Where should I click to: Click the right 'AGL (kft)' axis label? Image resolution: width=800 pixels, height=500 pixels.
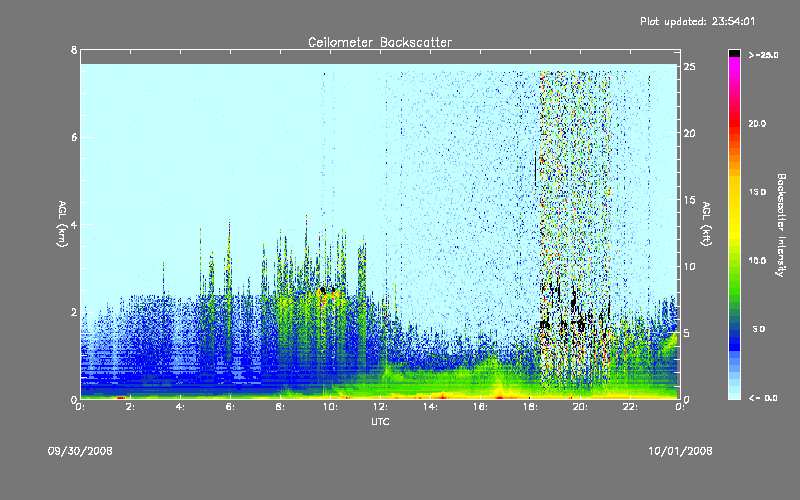(x=706, y=224)
